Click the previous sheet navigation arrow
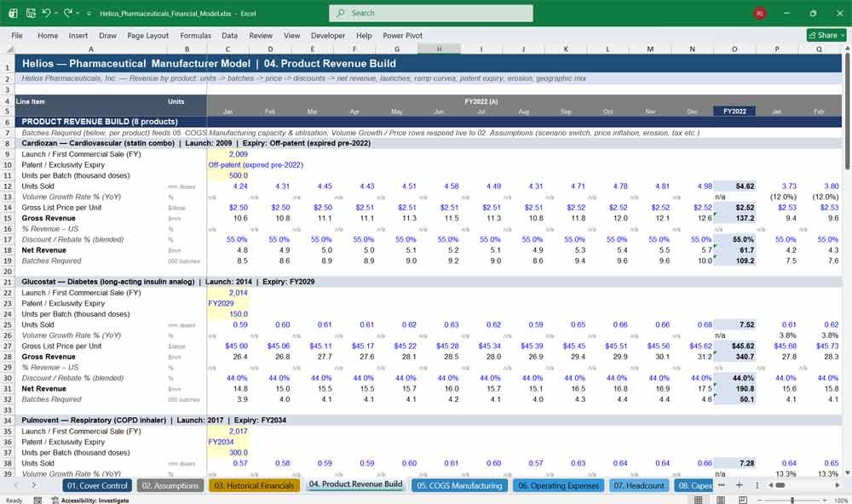Viewport: 852px width, 504px height. pyautogui.click(x=15, y=485)
